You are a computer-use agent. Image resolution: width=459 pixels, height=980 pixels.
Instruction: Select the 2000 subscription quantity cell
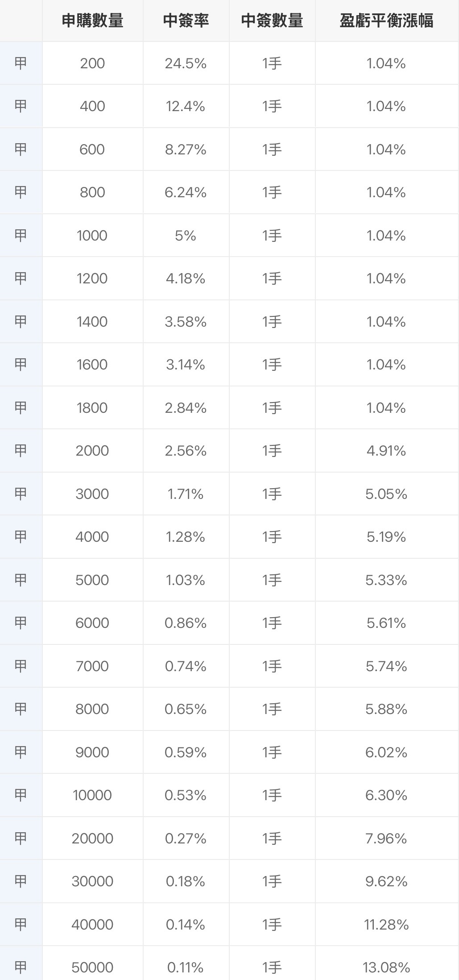click(93, 451)
